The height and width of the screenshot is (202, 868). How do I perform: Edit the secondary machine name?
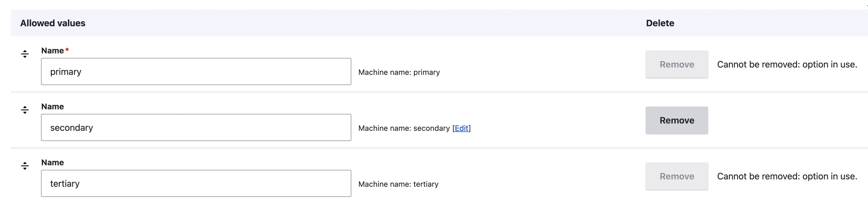click(x=461, y=128)
